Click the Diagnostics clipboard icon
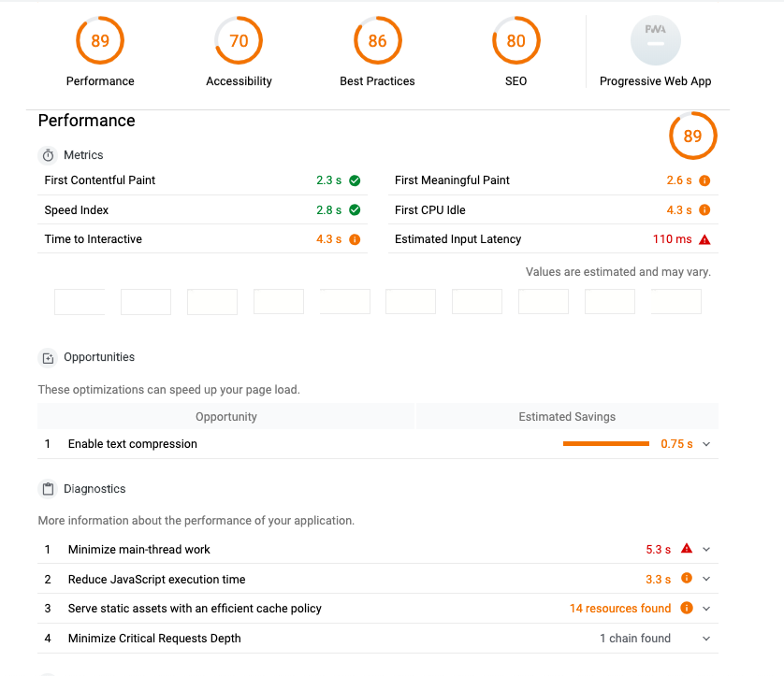This screenshot has width=784, height=676. click(x=49, y=489)
